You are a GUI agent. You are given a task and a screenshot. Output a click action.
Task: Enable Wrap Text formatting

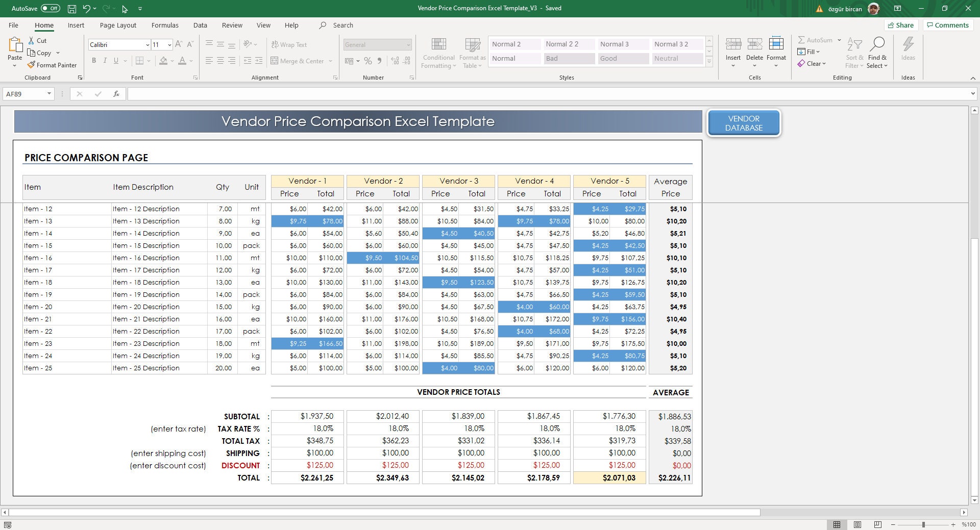(x=289, y=44)
